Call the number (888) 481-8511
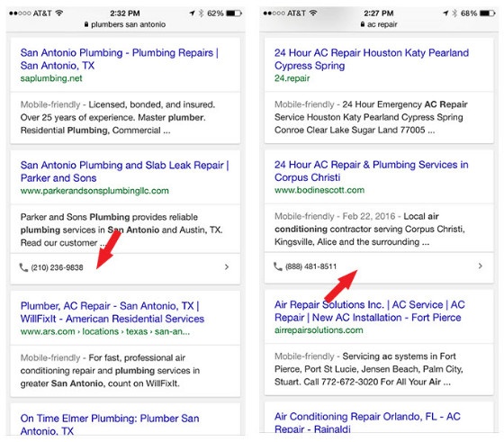 (x=310, y=266)
